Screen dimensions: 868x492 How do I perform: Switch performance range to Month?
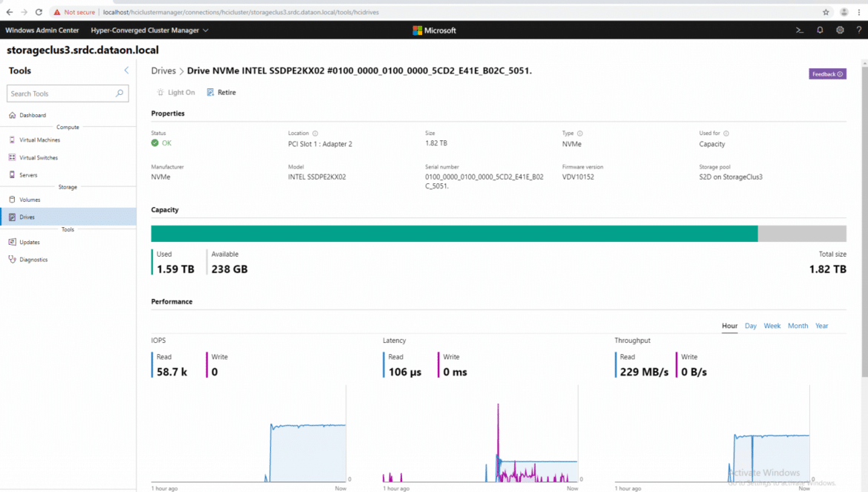point(798,326)
